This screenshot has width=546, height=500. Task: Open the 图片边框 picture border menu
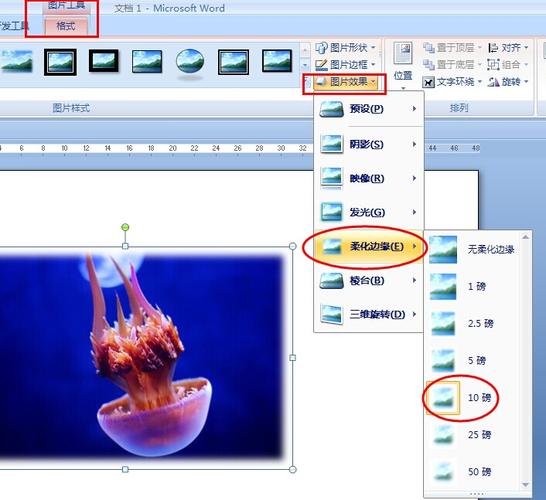pos(345,65)
